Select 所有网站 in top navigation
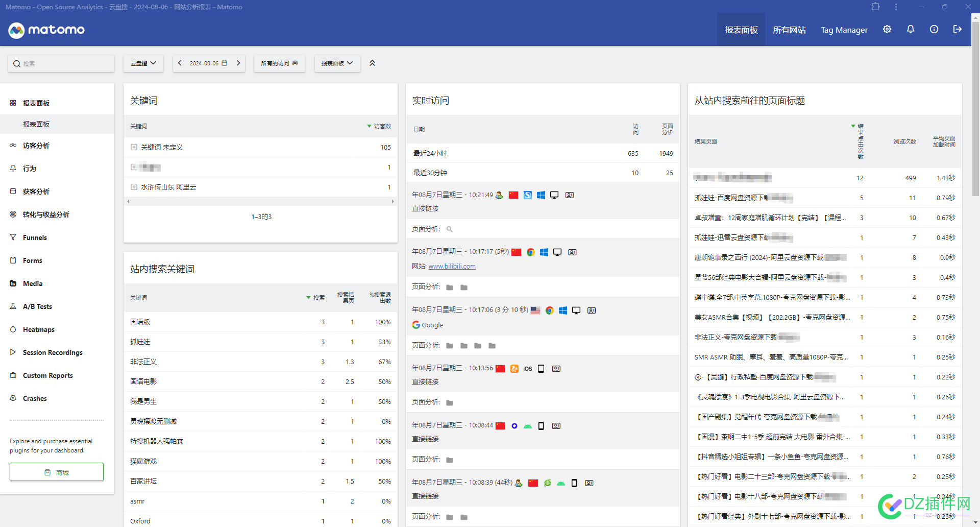980x527 pixels. point(789,30)
